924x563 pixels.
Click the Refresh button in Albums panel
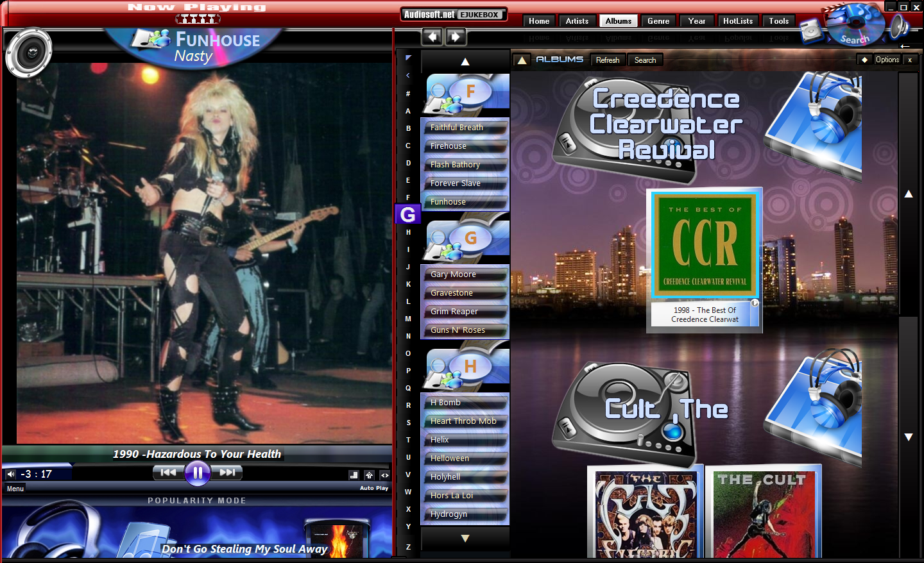[608, 60]
